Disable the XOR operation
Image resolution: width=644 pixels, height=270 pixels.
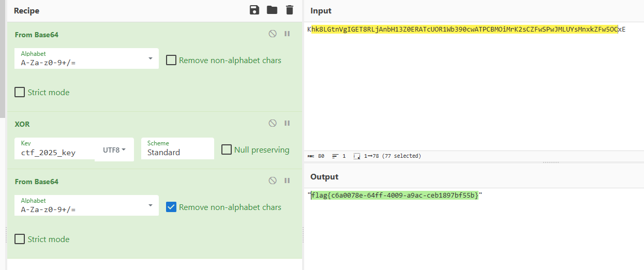pos(273,123)
